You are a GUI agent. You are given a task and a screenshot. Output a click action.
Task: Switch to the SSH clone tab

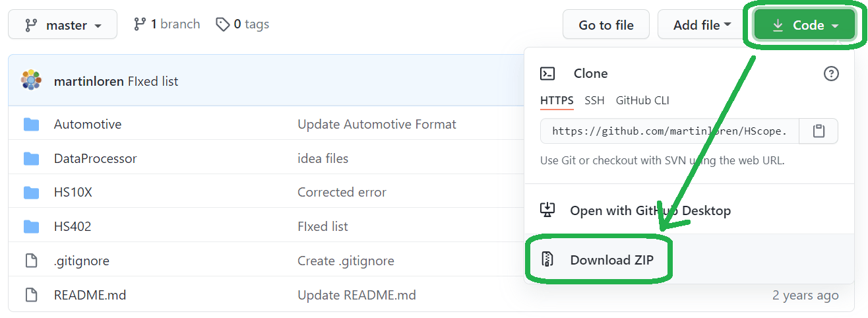(594, 100)
